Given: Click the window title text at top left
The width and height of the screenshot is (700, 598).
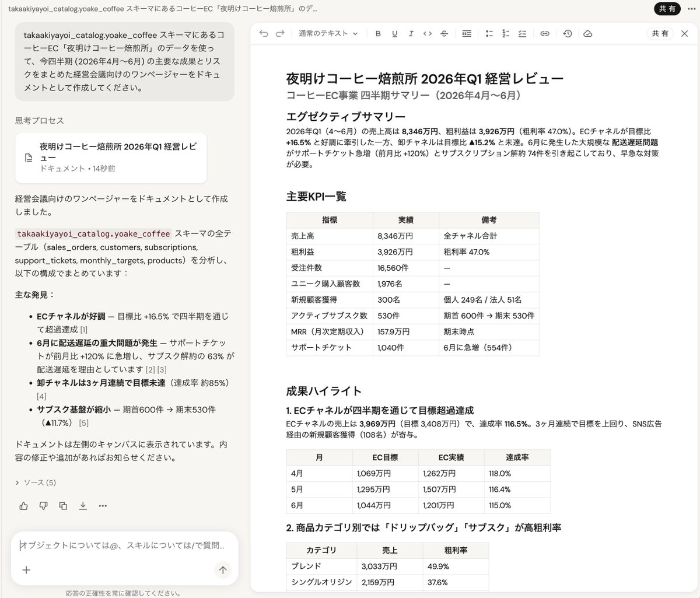Looking at the screenshot, I should pyautogui.click(x=163, y=9).
